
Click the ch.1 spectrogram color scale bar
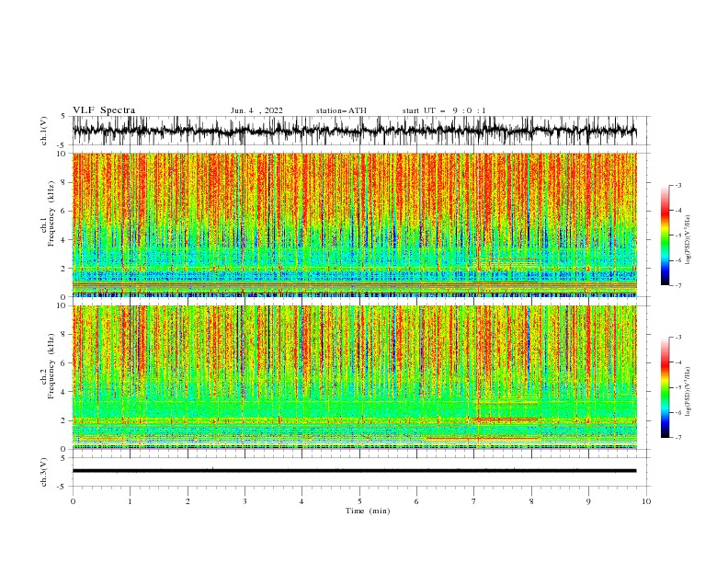pos(665,236)
